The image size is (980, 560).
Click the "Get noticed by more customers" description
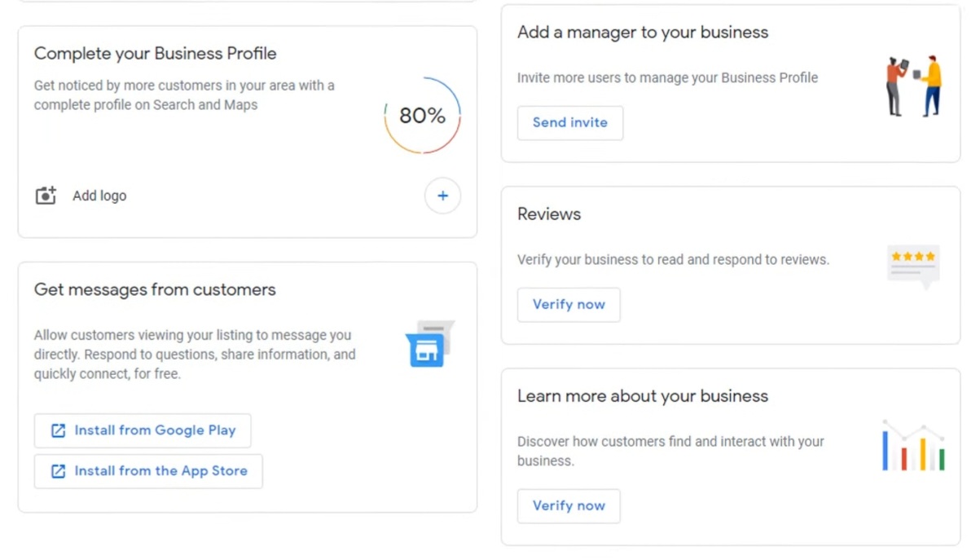184,95
